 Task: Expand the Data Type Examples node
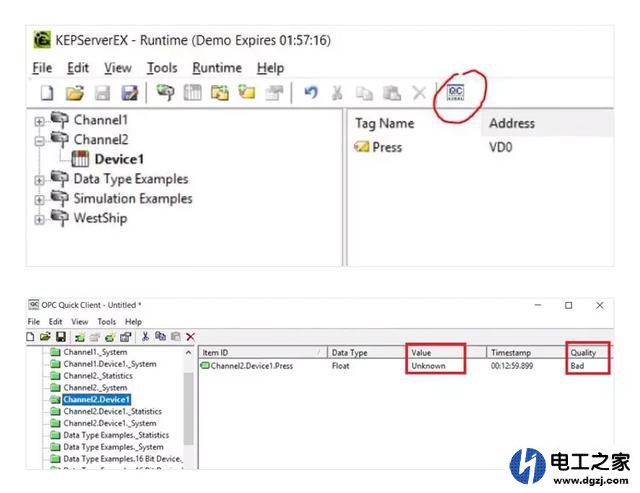(x=39, y=180)
